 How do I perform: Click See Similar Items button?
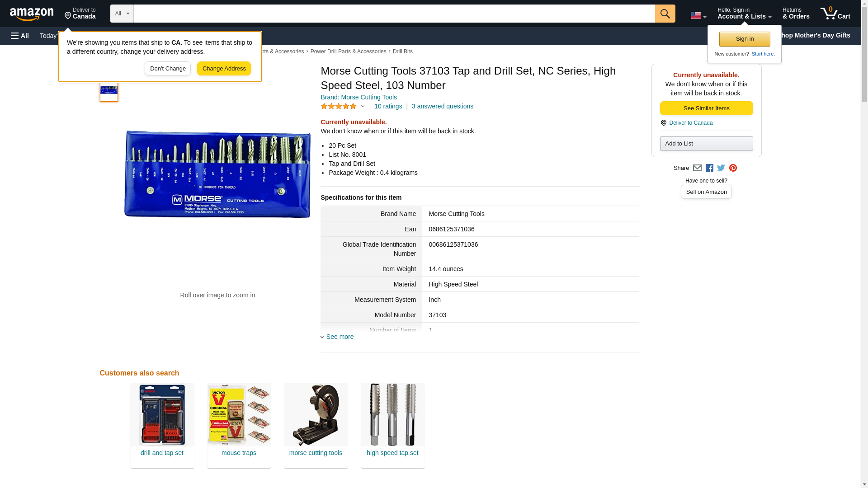tap(706, 108)
